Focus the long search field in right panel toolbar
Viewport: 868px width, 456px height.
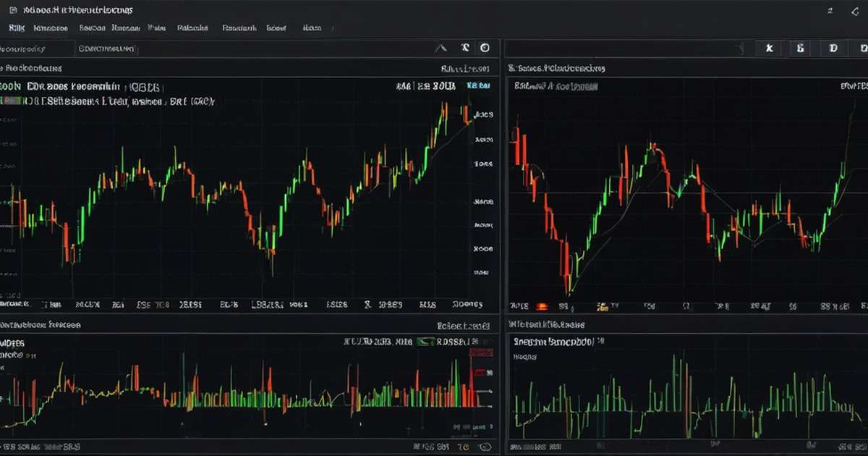click(x=625, y=48)
